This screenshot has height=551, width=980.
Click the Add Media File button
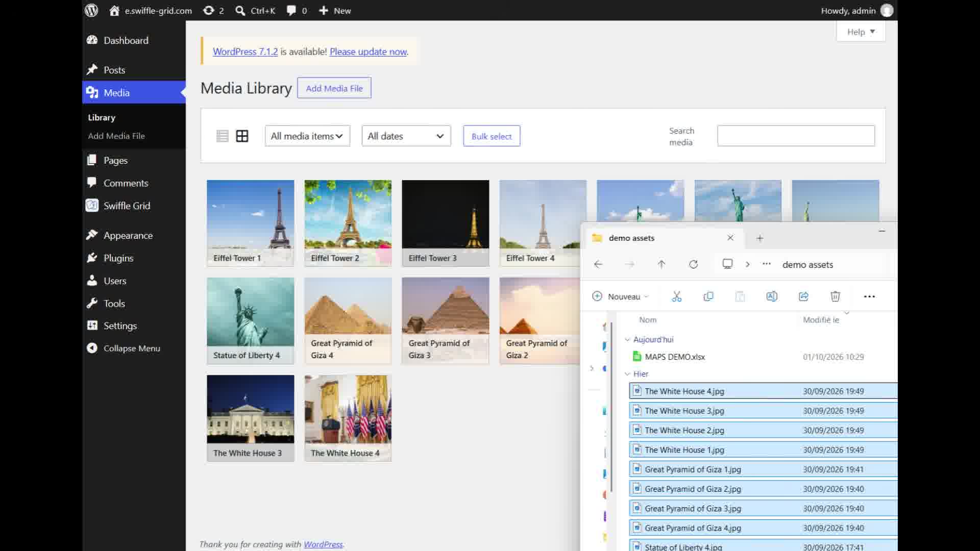pos(334,88)
